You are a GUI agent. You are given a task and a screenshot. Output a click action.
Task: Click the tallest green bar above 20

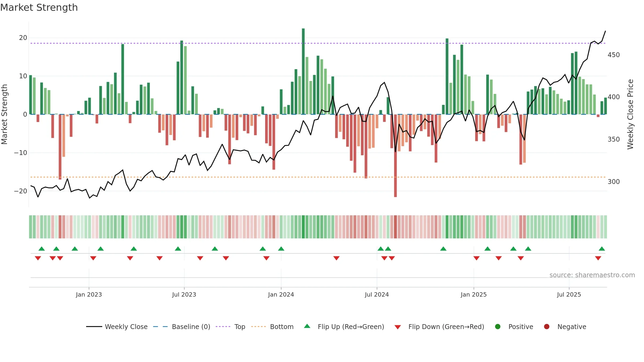[303, 71]
